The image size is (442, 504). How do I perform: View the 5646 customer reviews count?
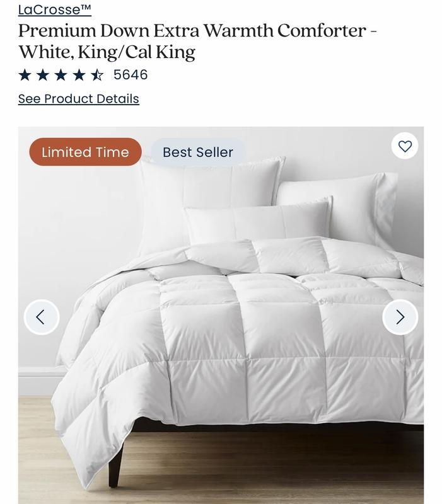click(131, 74)
